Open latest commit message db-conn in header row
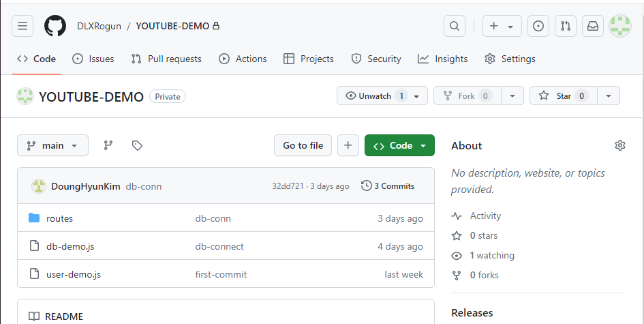This screenshot has height=324, width=644. coord(144,186)
